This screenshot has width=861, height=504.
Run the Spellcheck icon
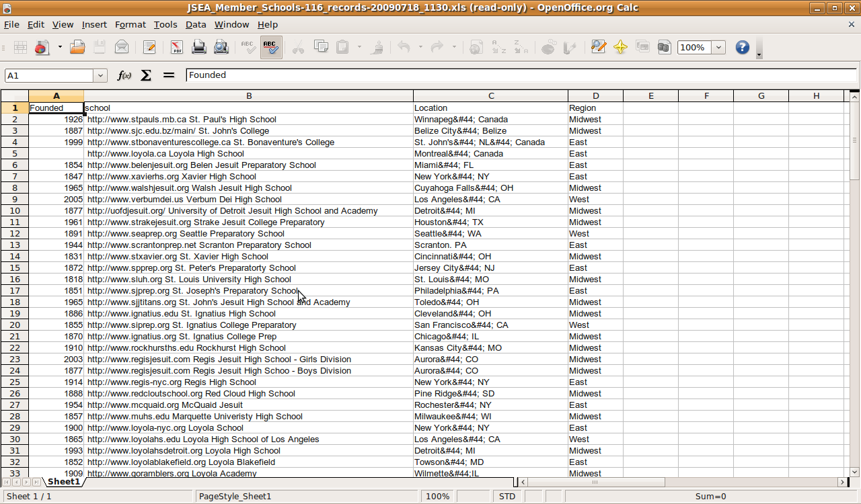pos(249,47)
